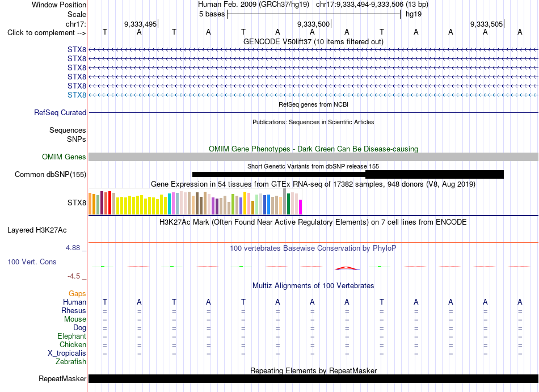This screenshot has width=539, height=392.
Task: Click the Gaps row label
Action: (77, 294)
